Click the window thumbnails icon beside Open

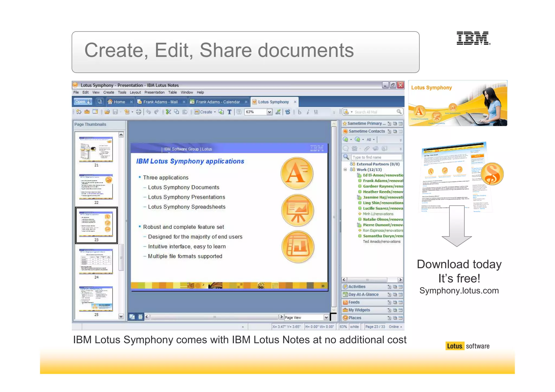[100, 102]
